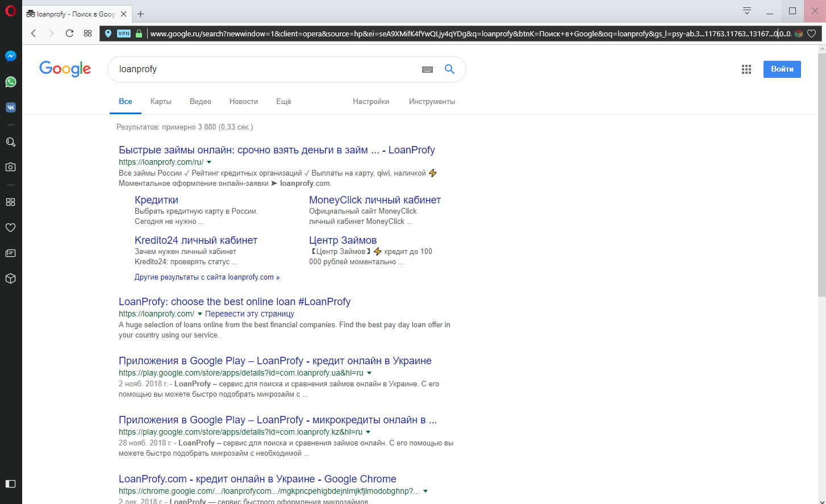Open bookmarks heart in the sidebar

tap(10, 227)
